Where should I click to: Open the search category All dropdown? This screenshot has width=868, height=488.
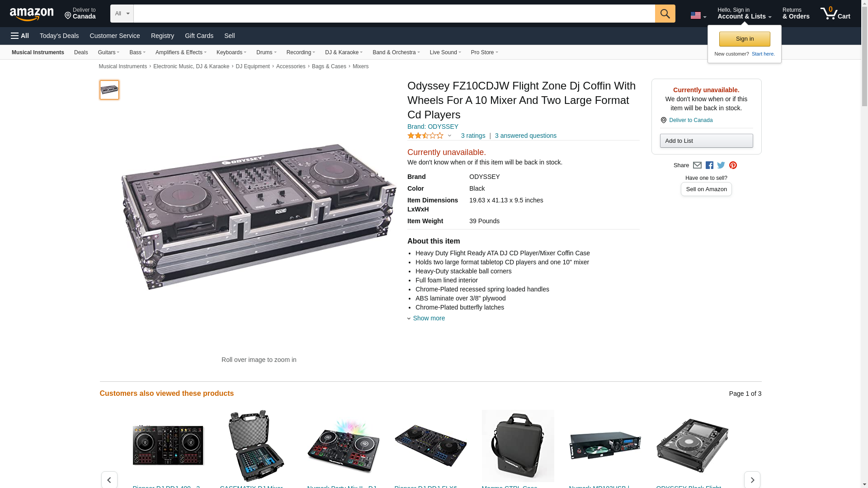click(x=122, y=14)
